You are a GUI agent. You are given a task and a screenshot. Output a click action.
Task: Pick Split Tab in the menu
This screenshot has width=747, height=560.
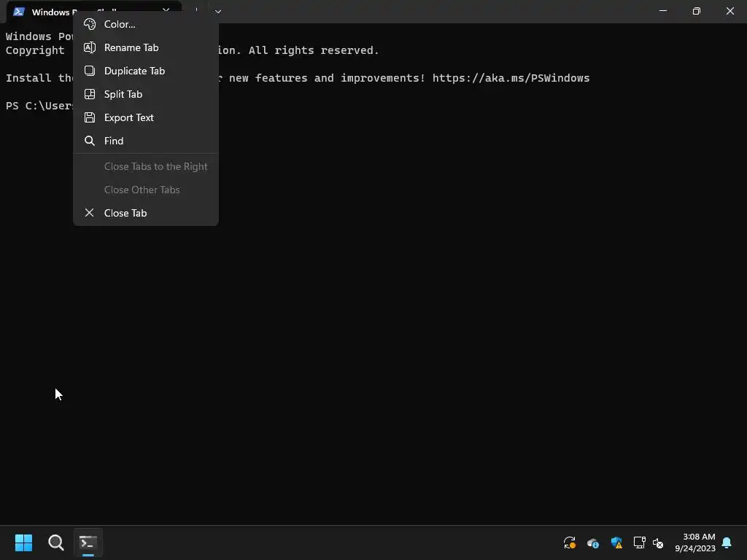146,94
